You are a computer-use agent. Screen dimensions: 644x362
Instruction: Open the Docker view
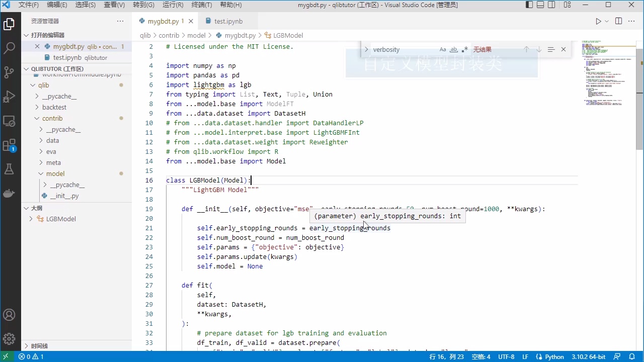(x=9, y=193)
